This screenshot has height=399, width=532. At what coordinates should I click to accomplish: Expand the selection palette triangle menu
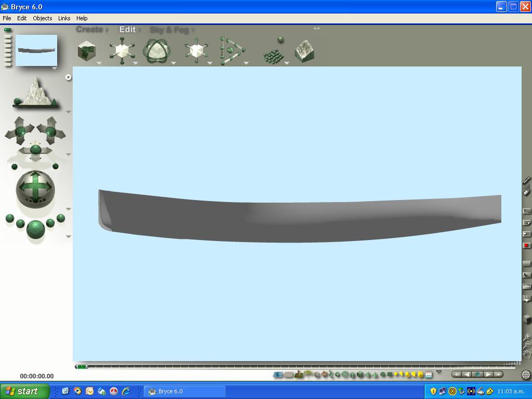[438, 372]
